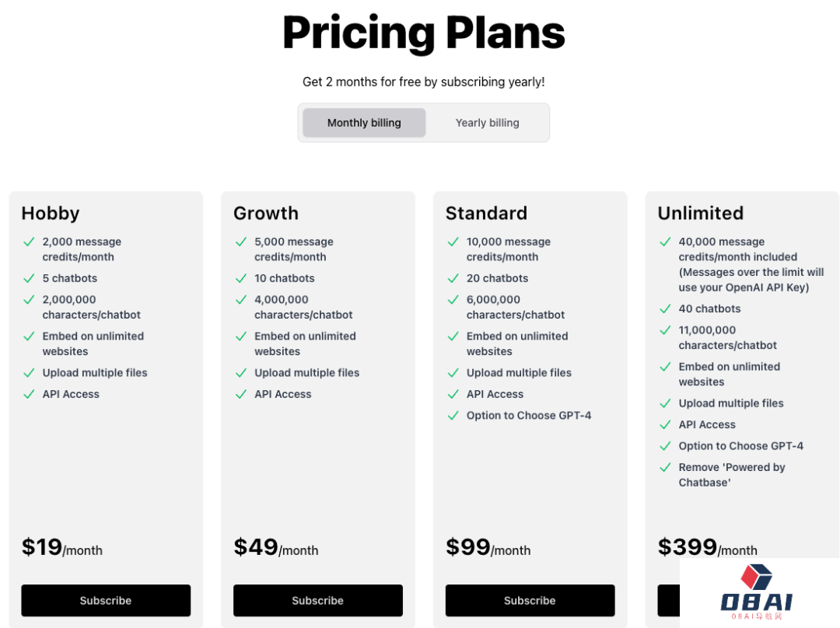Click the checkmark beside Unlimited's 40 chatbots

tap(665, 309)
